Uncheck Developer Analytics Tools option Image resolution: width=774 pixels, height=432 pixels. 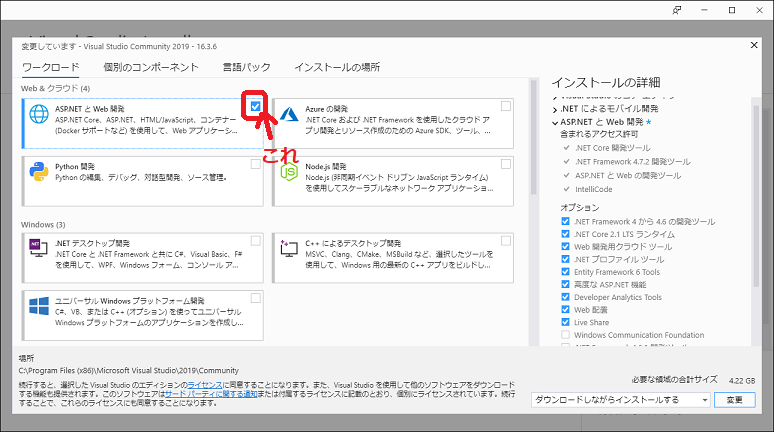(x=565, y=297)
